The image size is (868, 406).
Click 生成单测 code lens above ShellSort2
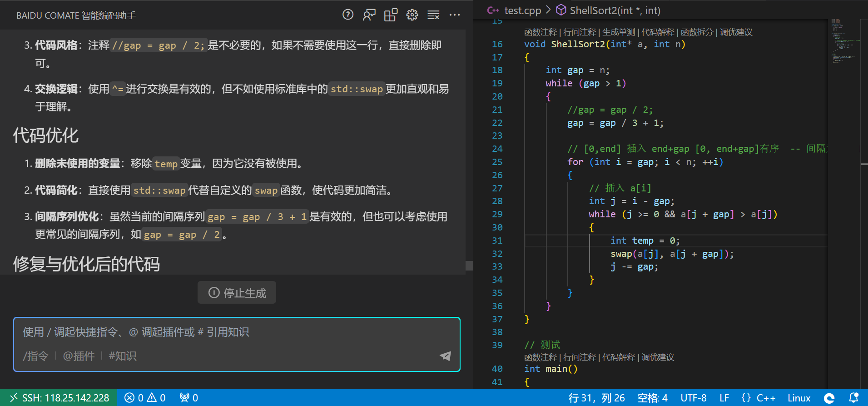pos(619,32)
